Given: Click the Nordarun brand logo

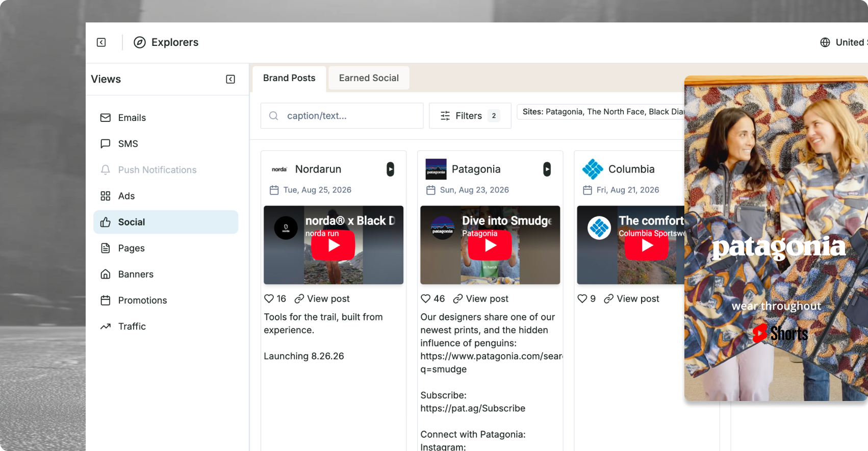Looking at the screenshot, I should tap(279, 169).
